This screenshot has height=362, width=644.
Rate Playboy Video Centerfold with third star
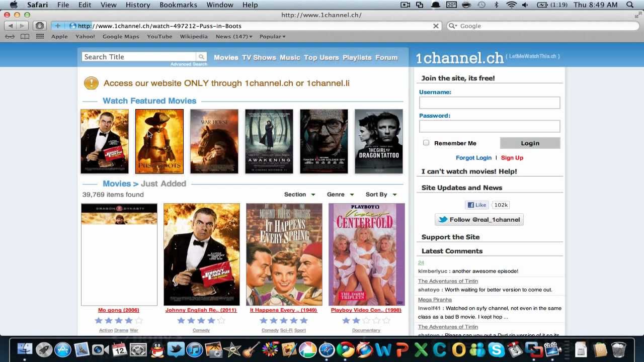click(x=366, y=320)
